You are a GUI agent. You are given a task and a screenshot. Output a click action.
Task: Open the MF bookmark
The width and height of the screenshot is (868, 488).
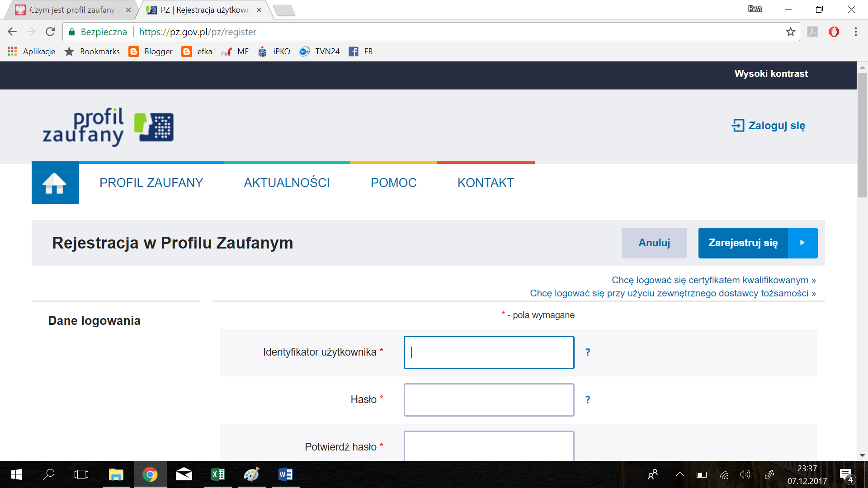235,52
